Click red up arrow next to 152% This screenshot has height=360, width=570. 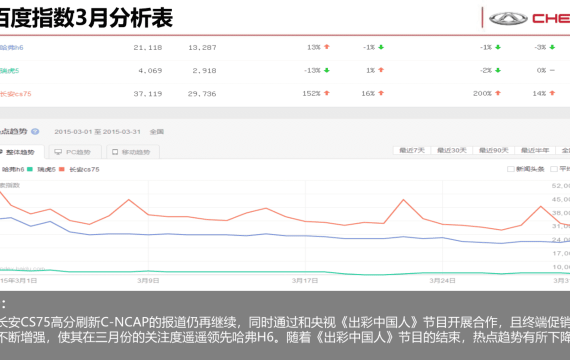327,93
